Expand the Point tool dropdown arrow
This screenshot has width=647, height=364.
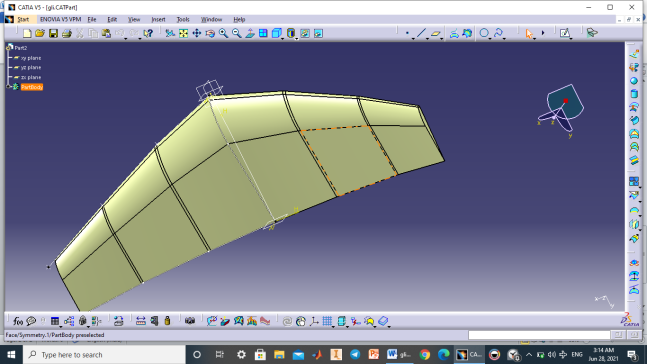point(413,38)
